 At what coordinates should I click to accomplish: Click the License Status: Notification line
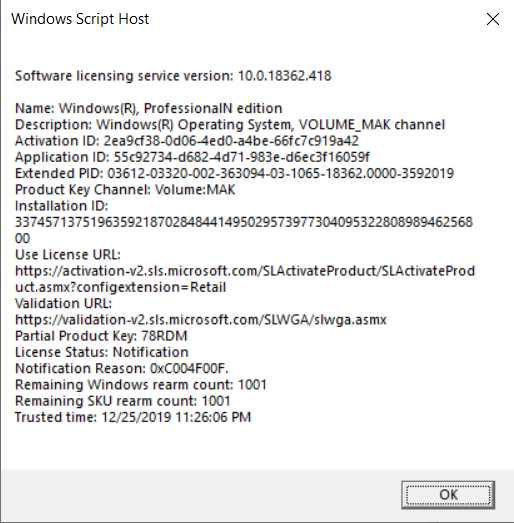pos(102,352)
